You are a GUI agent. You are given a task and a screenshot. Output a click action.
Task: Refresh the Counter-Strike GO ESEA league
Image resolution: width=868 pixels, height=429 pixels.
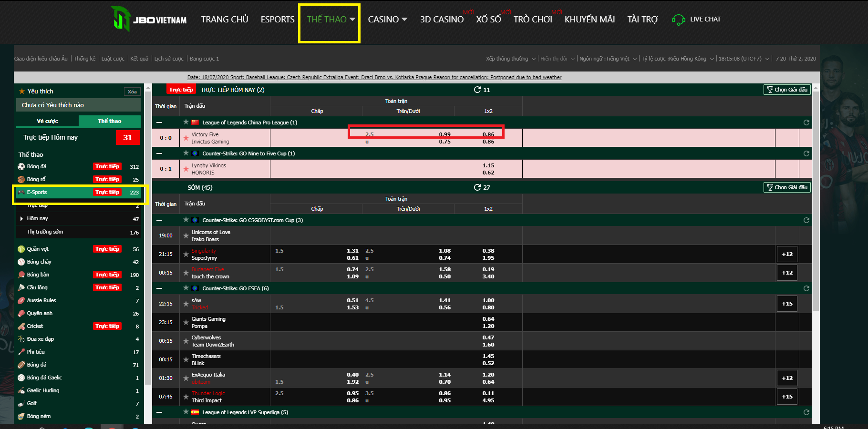(806, 288)
